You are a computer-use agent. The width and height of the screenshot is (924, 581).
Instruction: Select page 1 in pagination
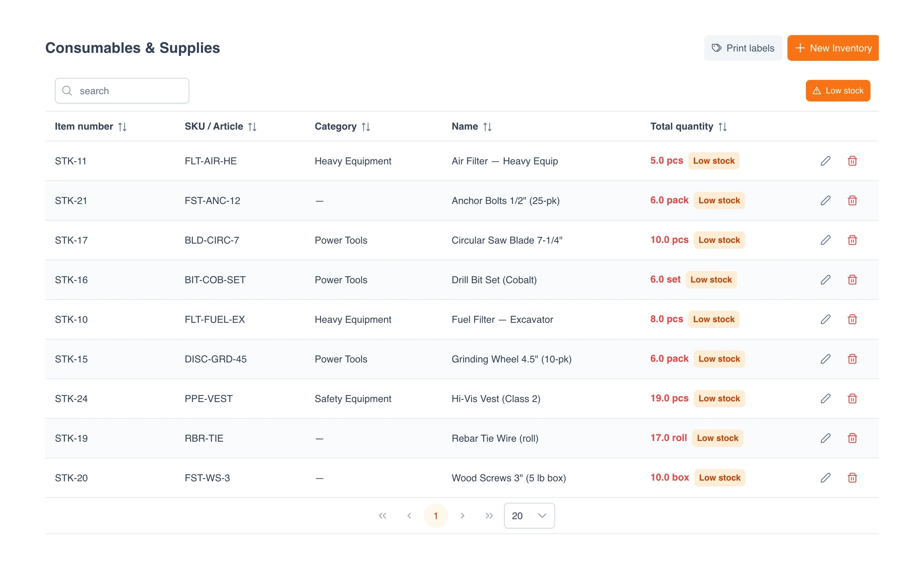(x=436, y=515)
